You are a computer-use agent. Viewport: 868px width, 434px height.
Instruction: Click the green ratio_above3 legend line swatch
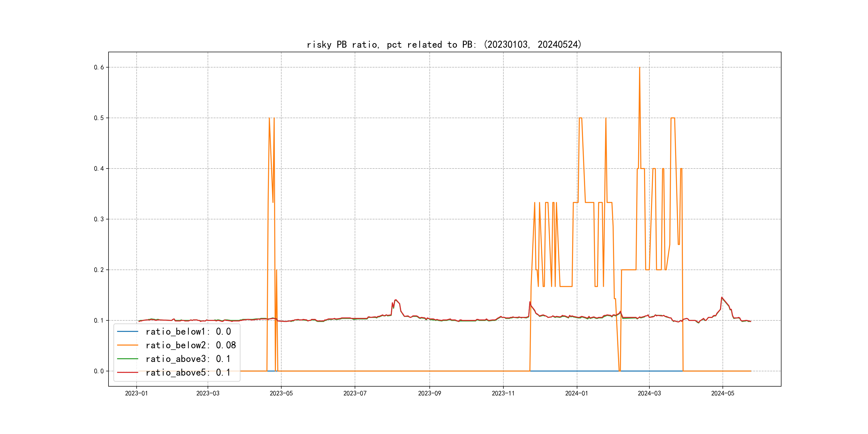(x=127, y=359)
